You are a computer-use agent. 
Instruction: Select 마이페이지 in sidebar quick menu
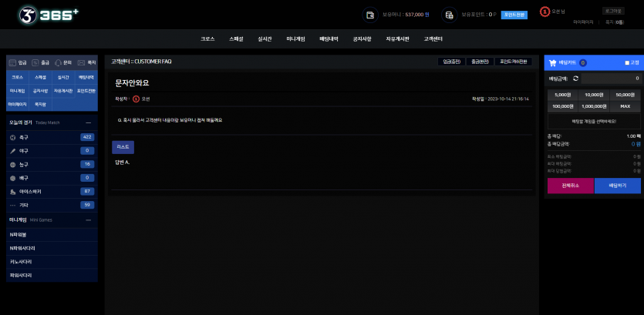pos(18,104)
